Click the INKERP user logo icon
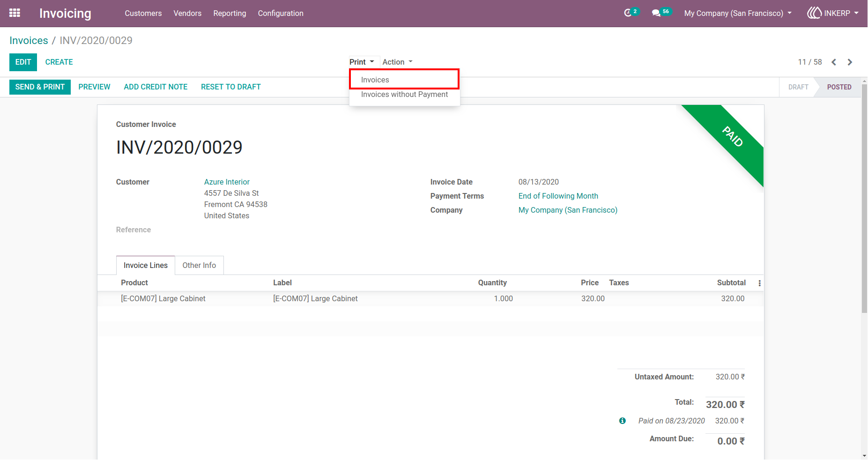This screenshot has width=868, height=460. [814, 13]
